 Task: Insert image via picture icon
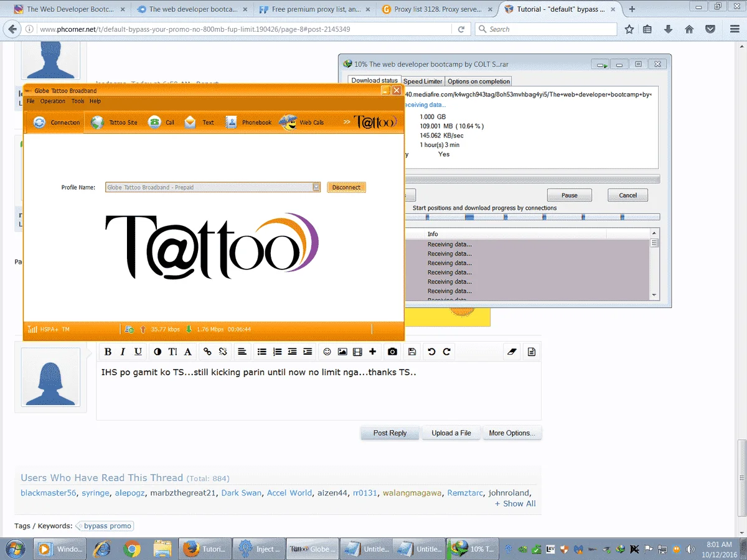coord(342,352)
